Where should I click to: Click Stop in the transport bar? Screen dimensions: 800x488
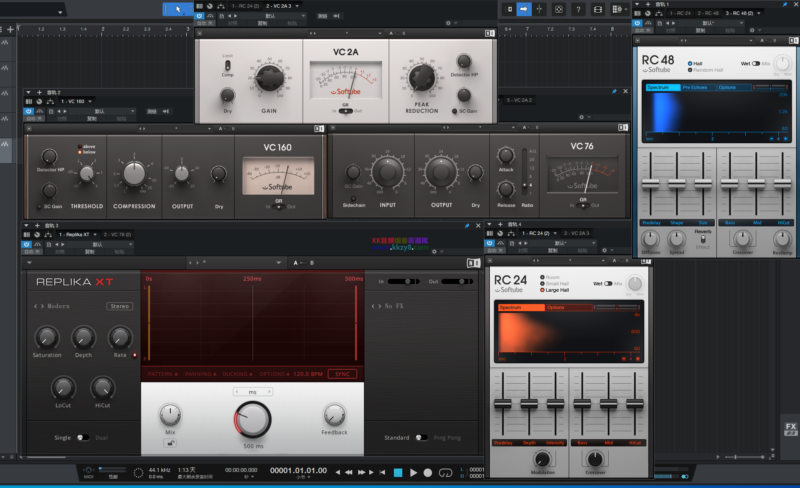pos(398,473)
